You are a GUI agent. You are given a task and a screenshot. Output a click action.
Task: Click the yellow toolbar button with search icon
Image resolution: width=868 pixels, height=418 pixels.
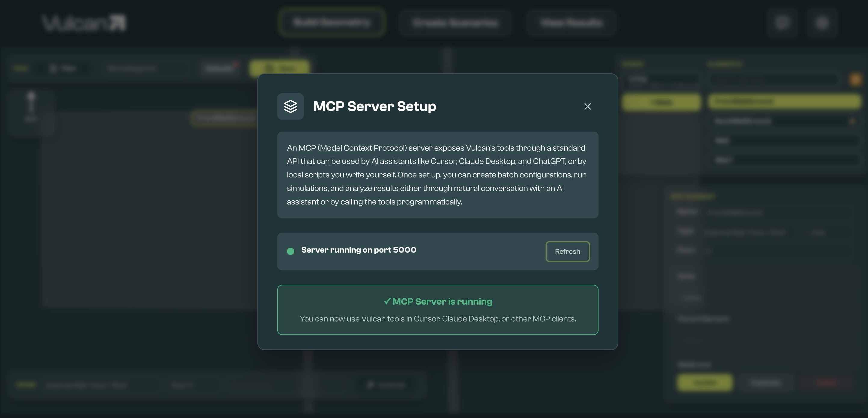[279, 68]
